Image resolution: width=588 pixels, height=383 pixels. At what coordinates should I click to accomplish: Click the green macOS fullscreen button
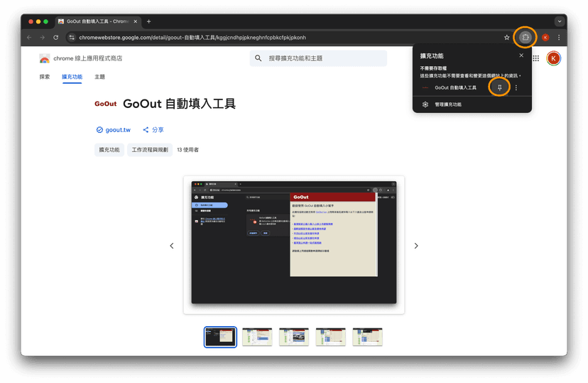pos(45,21)
